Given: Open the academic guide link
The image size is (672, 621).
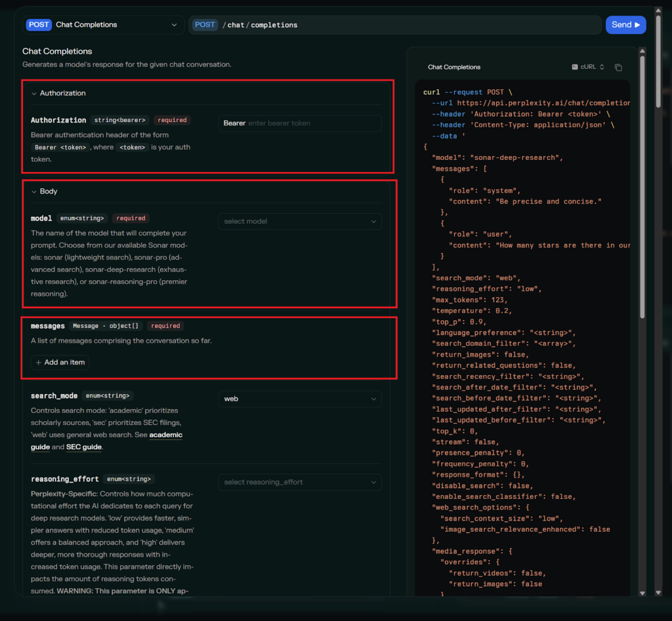Looking at the screenshot, I should point(166,435).
